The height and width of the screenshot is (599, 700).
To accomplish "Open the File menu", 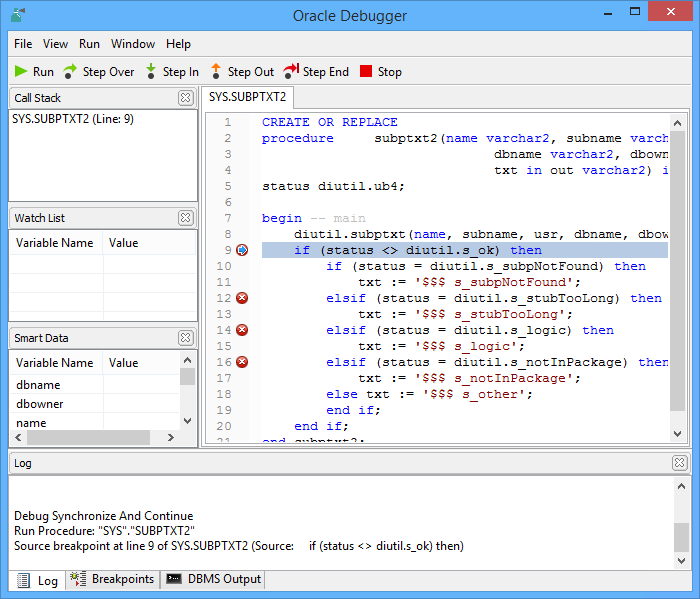I will (x=23, y=44).
